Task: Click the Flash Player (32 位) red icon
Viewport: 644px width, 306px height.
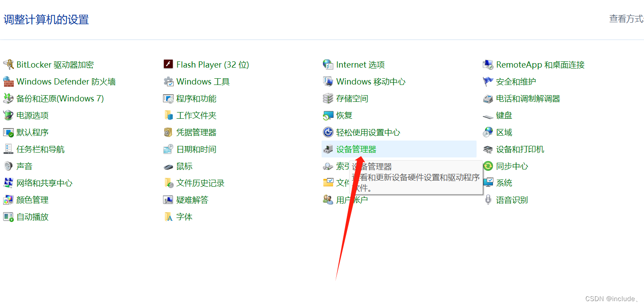Action: coord(168,64)
